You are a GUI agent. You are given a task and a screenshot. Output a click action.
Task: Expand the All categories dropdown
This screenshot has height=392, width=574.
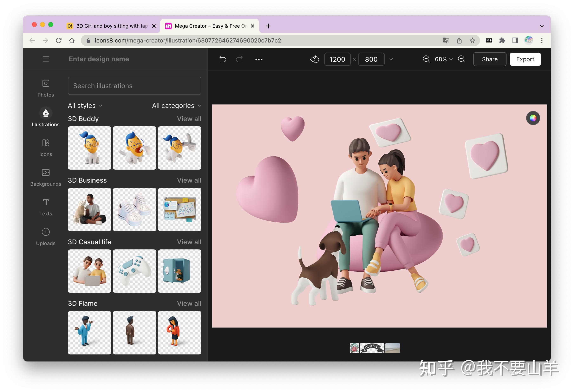point(176,105)
